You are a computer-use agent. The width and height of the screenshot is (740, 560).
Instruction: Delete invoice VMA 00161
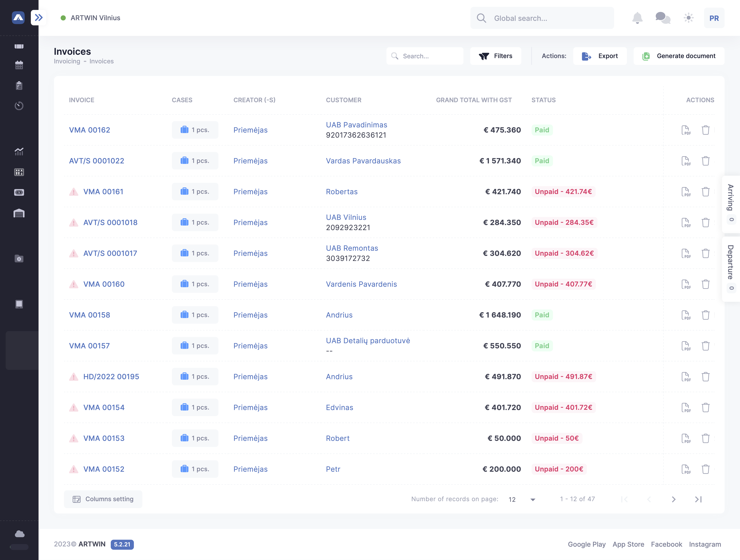click(706, 192)
